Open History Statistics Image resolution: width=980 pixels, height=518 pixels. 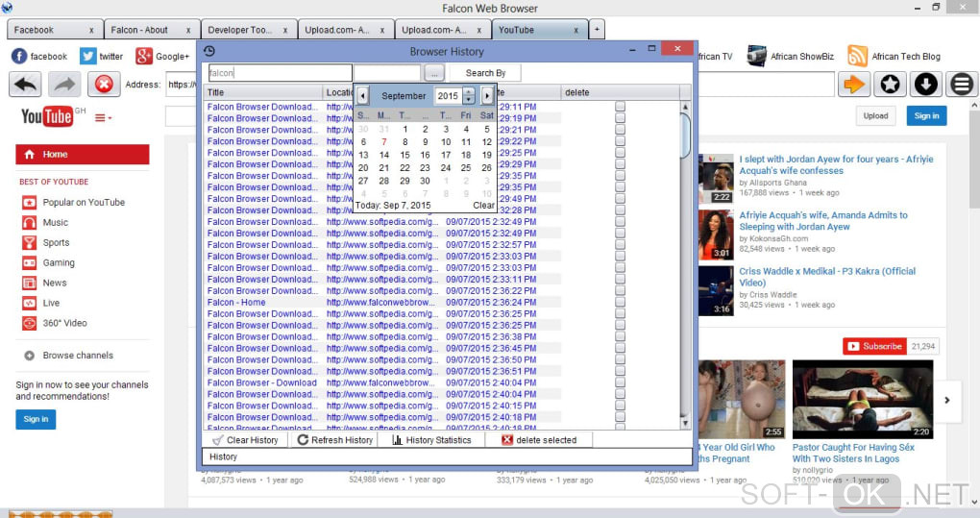coord(432,440)
